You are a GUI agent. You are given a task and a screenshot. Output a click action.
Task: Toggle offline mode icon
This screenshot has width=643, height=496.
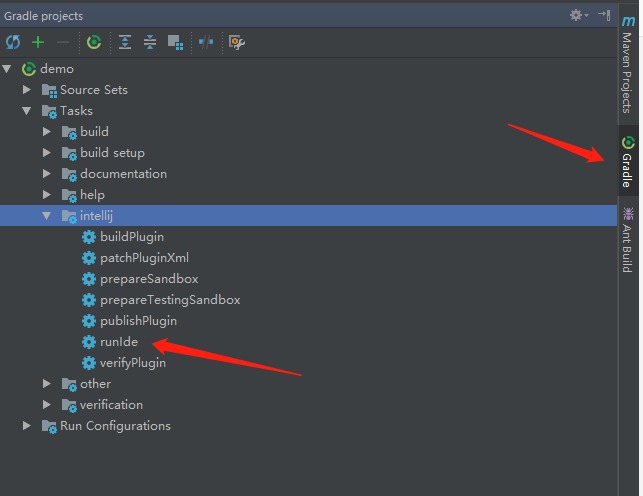click(206, 42)
